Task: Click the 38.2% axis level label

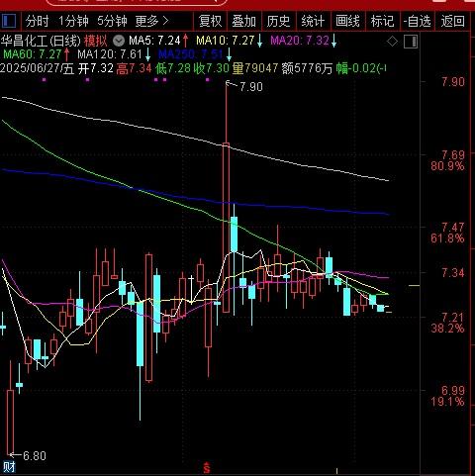Action: click(447, 329)
